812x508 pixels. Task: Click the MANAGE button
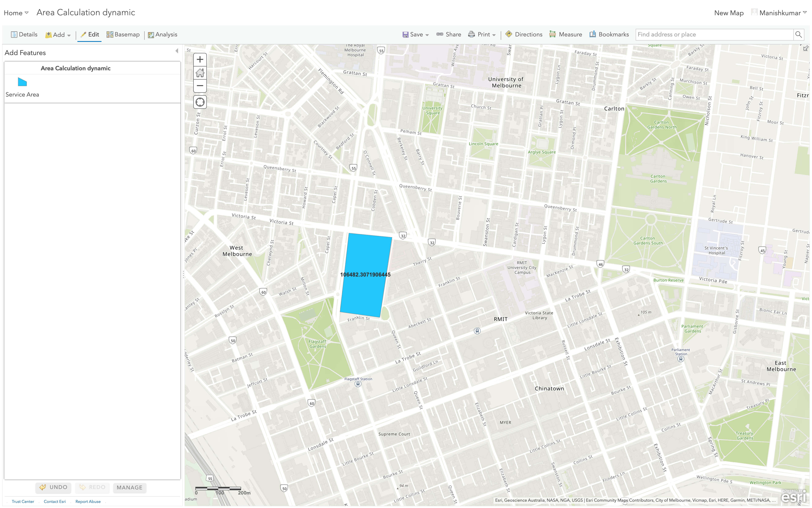point(129,487)
